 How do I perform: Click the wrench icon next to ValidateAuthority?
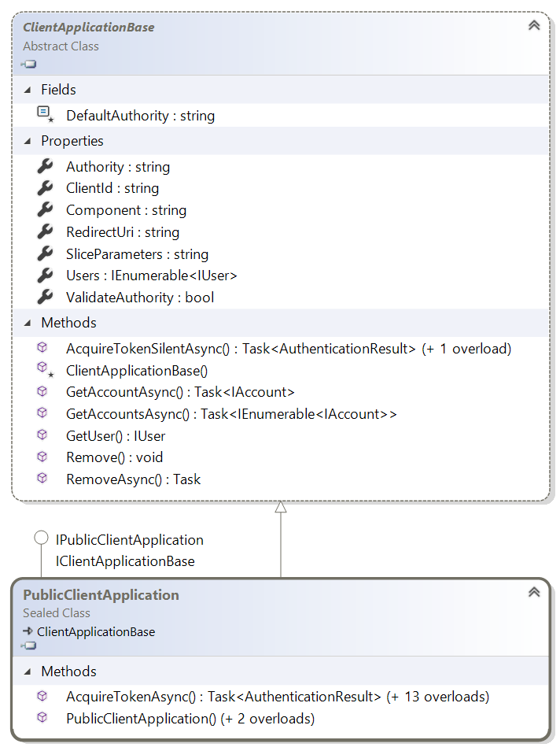click(x=45, y=297)
